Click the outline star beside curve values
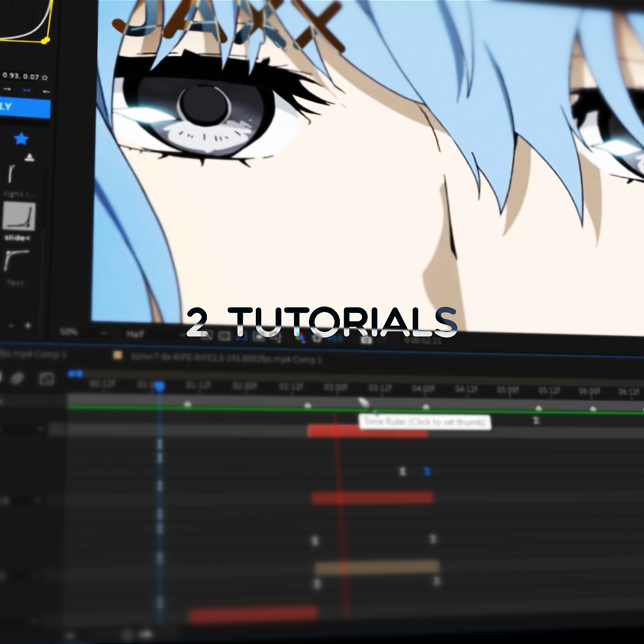The width and height of the screenshot is (644, 644). click(x=45, y=77)
